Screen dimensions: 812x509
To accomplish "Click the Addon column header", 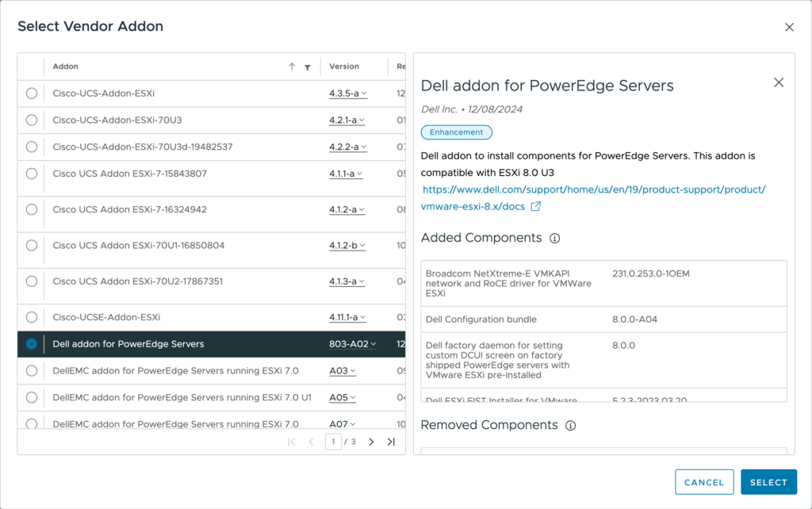I will pyautogui.click(x=66, y=67).
